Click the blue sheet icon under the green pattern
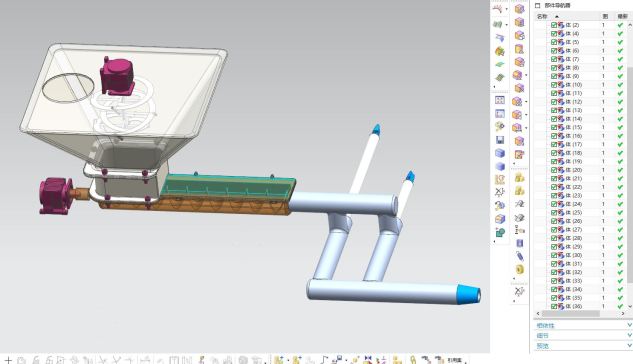Image resolution: width=633 pixels, height=364 pixels. tap(500, 38)
